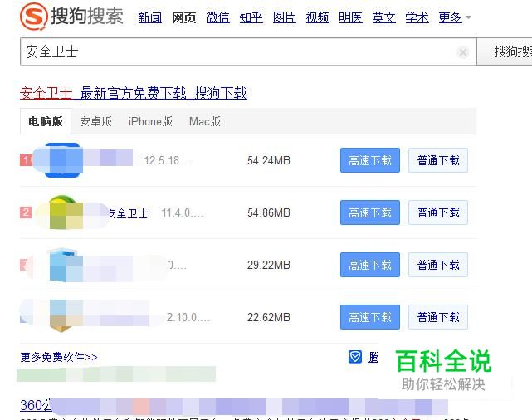Open the 学术 search category
Image resolution: width=532 pixels, height=420 pixels.
(x=417, y=17)
